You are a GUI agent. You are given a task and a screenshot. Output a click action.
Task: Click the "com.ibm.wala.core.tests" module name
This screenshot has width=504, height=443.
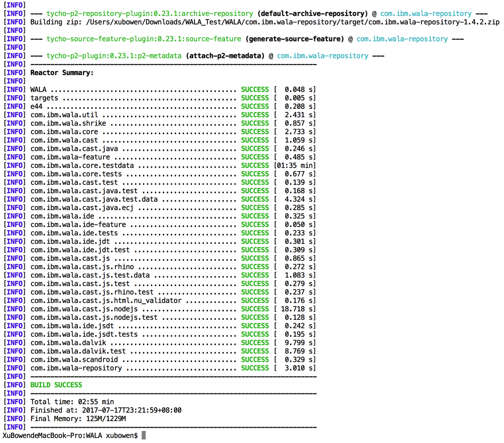pyautogui.click(x=76, y=174)
